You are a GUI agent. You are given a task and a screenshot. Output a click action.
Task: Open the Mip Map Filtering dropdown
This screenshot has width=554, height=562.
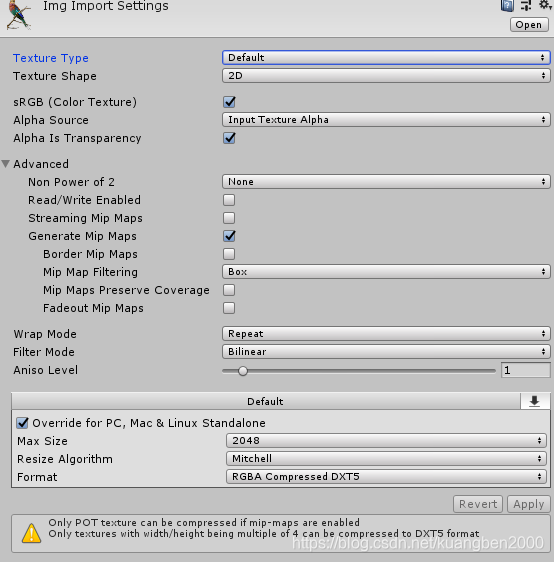click(x=386, y=272)
